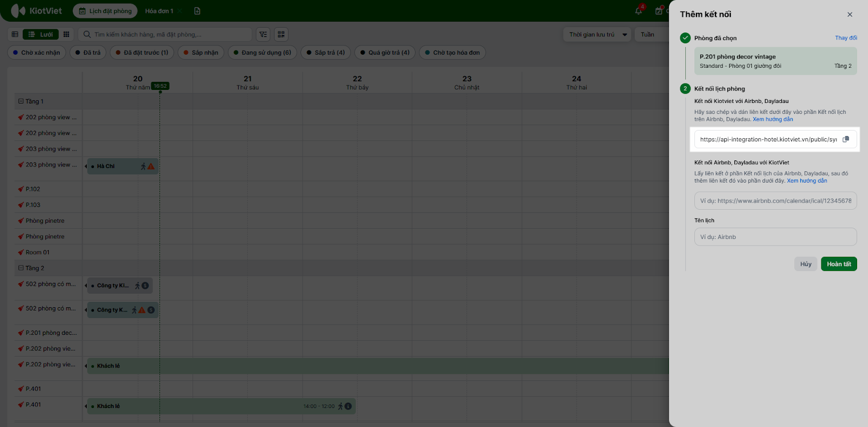This screenshot has height=427, width=868.
Task: Add a new invoice tab with the document-plus icon
Action: coord(197,11)
